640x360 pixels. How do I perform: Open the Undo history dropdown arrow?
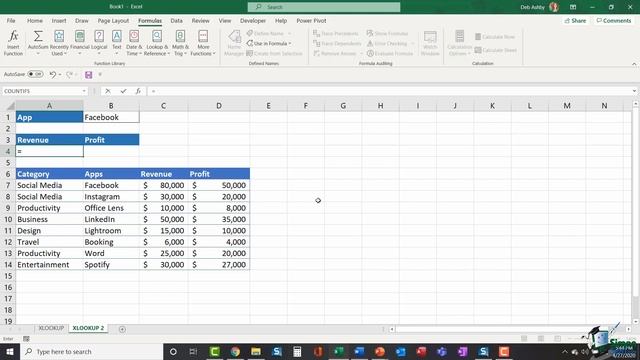pos(60,75)
